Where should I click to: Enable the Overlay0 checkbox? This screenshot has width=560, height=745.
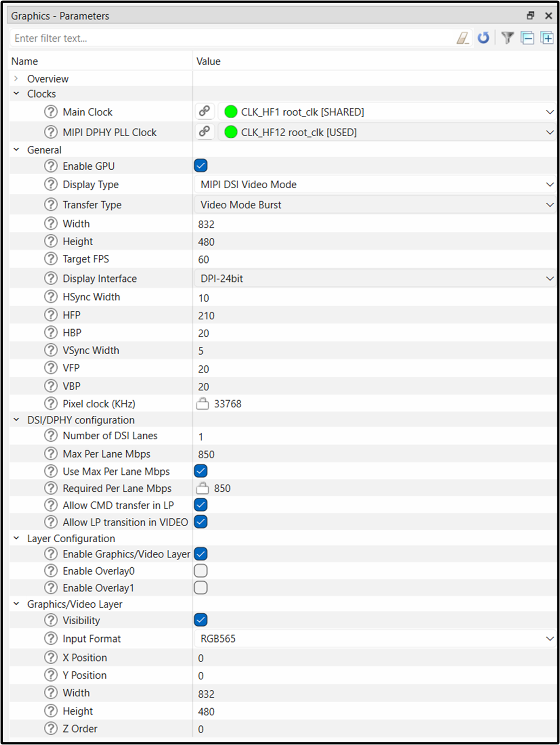(201, 571)
